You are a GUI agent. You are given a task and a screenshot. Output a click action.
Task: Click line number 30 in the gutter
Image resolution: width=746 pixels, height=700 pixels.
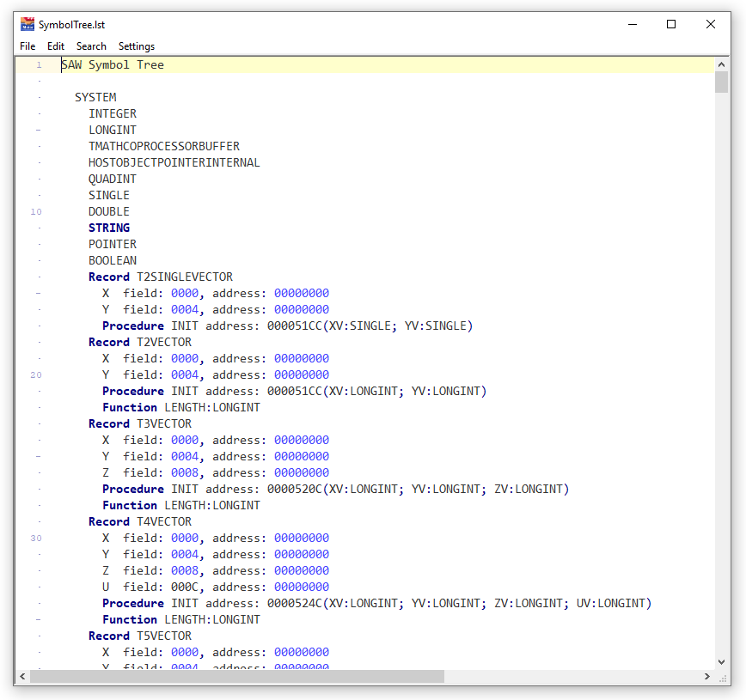(36, 539)
